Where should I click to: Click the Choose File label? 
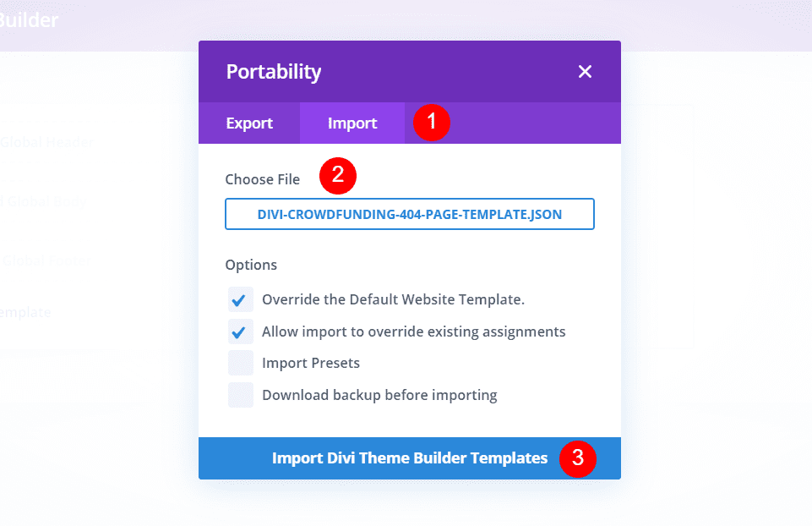pyautogui.click(x=262, y=178)
